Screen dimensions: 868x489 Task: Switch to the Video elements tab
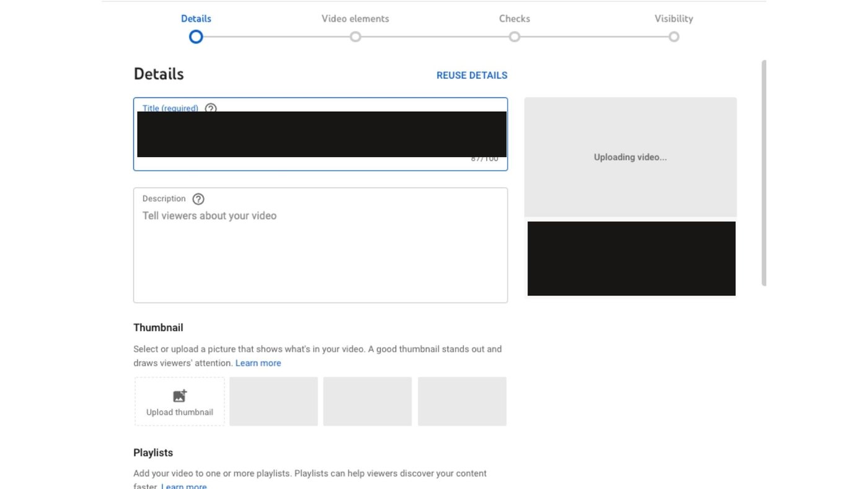pos(355,18)
